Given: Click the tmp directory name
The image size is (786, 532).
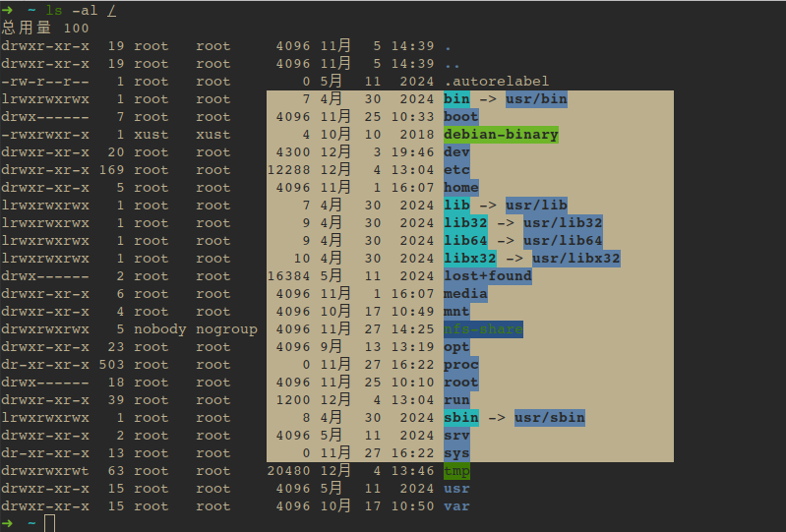Looking at the screenshot, I should pyautogui.click(x=456, y=471).
